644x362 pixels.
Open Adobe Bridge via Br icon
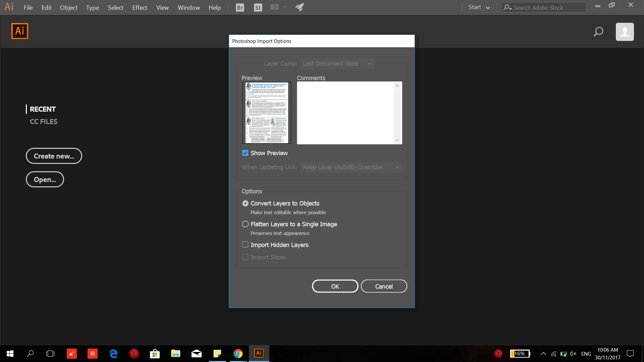pyautogui.click(x=240, y=7)
